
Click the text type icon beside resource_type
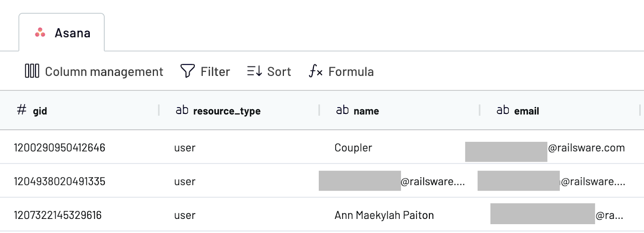pos(182,110)
